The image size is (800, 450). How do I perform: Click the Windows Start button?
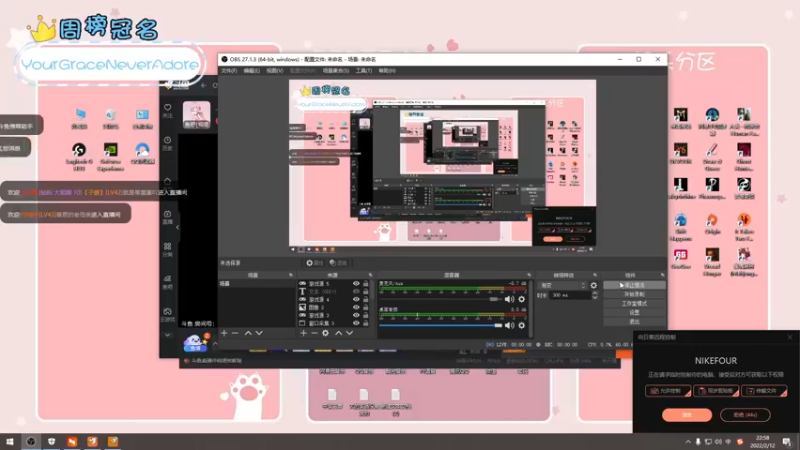[x=10, y=441]
